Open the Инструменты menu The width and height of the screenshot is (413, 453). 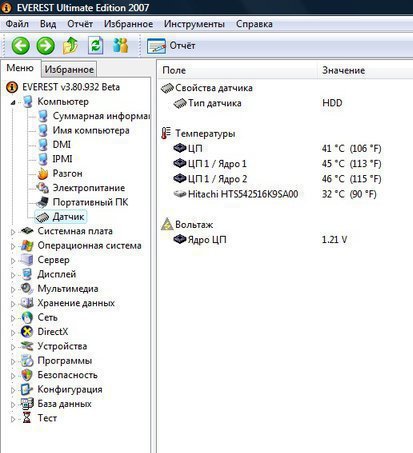(x=194, y=24)
